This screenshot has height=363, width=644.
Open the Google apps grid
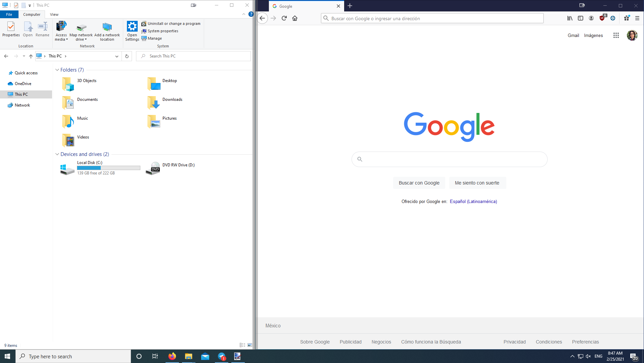point(616,35)
